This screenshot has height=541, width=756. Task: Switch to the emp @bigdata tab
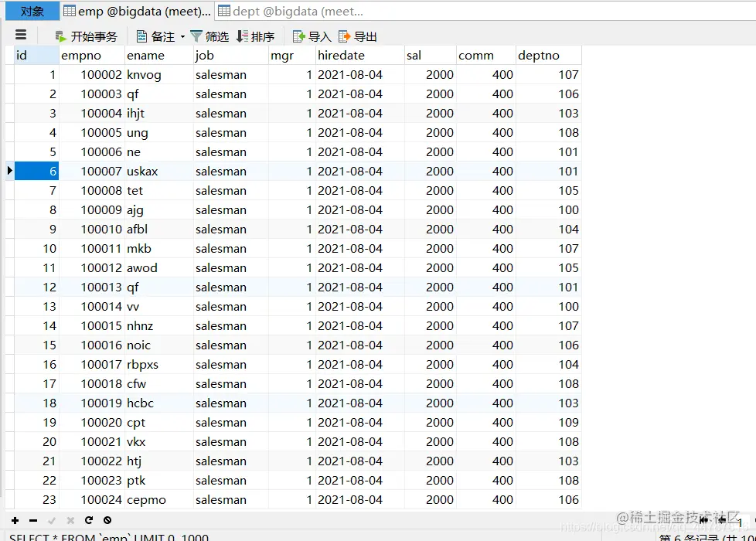click(x=137, y=11)
